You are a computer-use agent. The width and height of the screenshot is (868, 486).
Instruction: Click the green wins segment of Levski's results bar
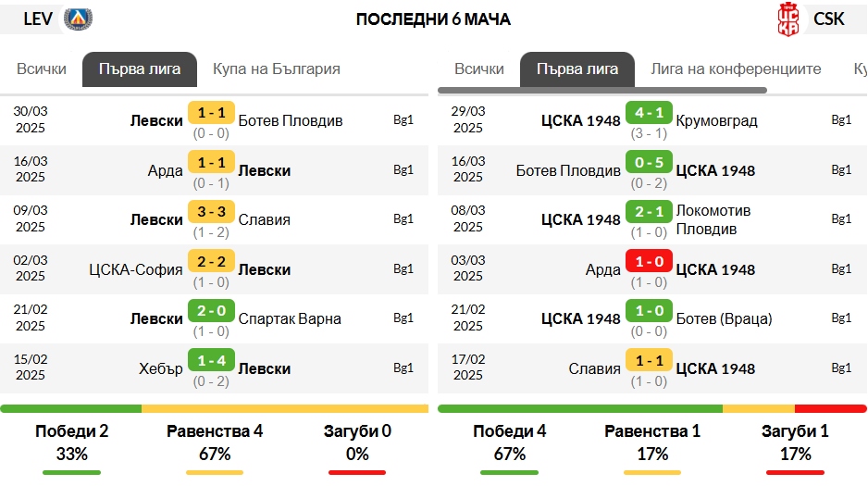tap(71, 408)
